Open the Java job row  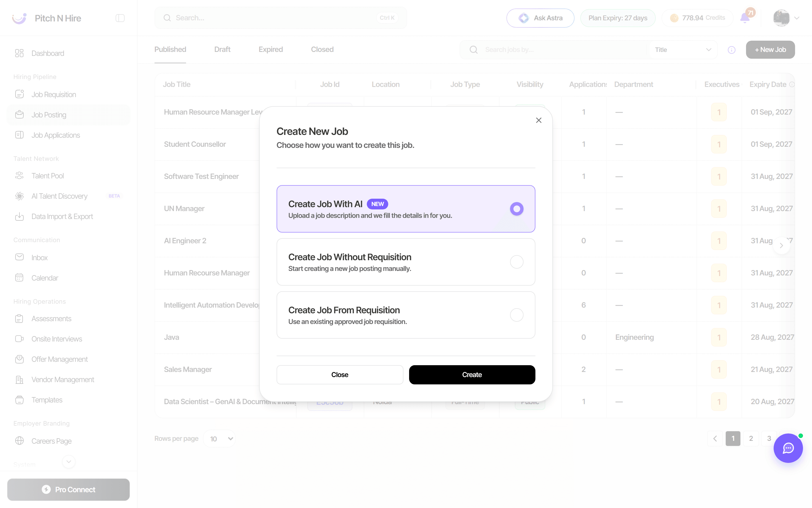pyautogui.click(x=171, y=338)
